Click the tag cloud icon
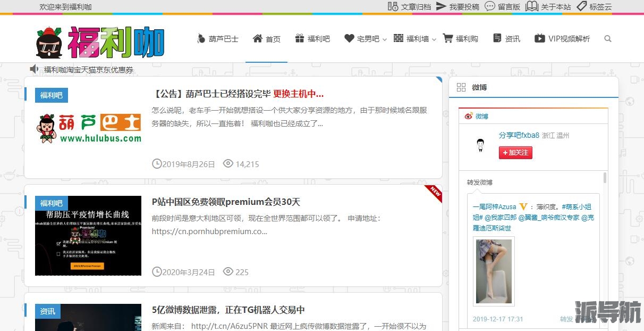The image size is (644, 331). 581,6
